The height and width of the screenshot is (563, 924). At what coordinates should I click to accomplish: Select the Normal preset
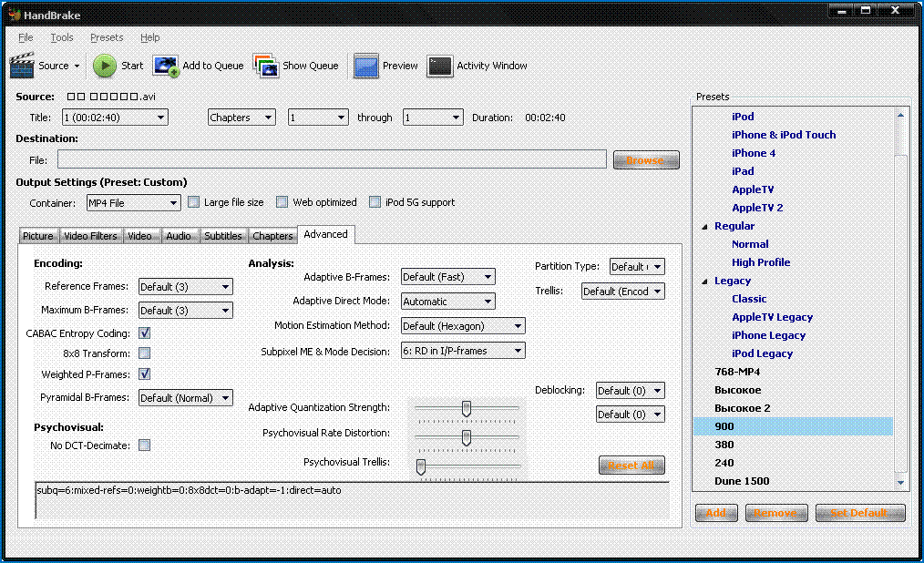pyautogui.click(x=750, y=244)
